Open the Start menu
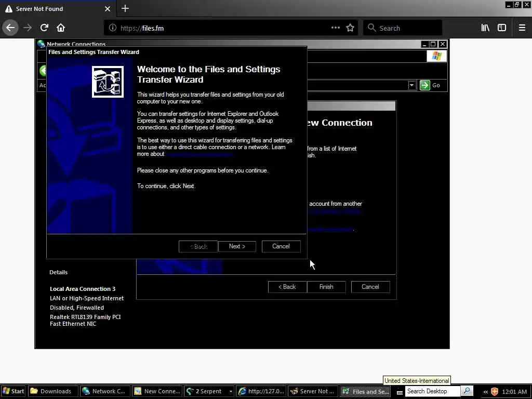 pyautogui.click(x=13, y=392)
